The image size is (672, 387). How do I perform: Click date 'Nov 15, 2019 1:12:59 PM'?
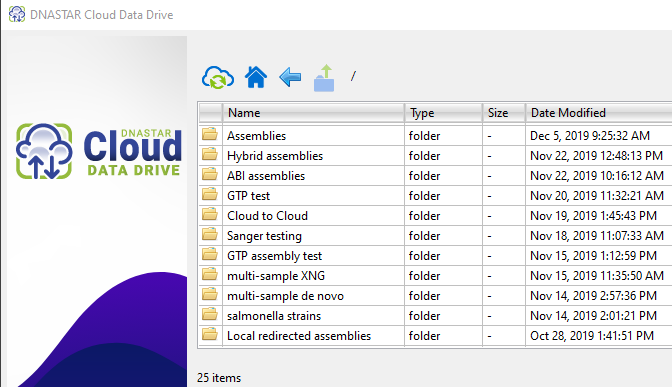pos(593,256)
